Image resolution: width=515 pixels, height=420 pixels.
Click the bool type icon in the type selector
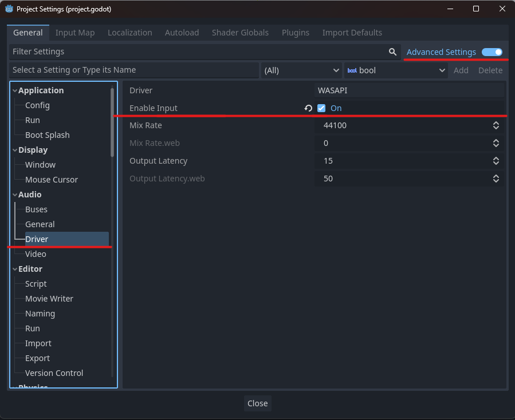(x=352, y=70)
